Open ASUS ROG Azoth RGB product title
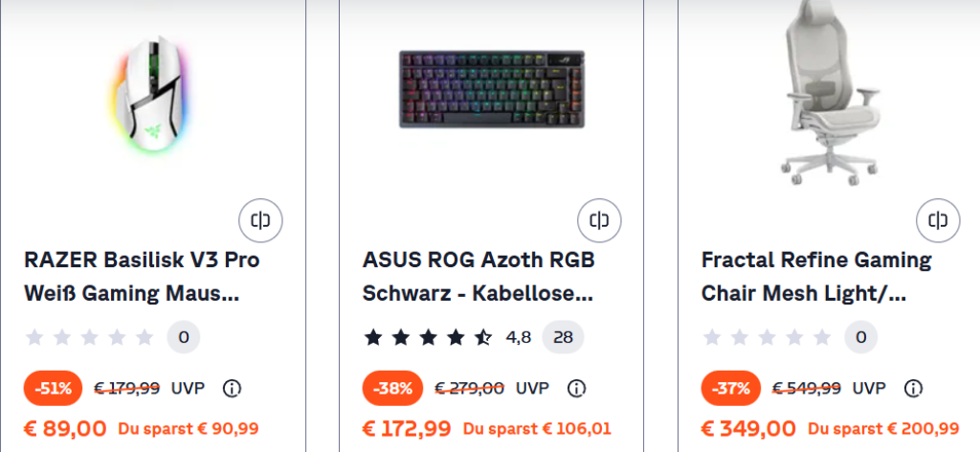980x452 pixels. [x=479, y=276]
